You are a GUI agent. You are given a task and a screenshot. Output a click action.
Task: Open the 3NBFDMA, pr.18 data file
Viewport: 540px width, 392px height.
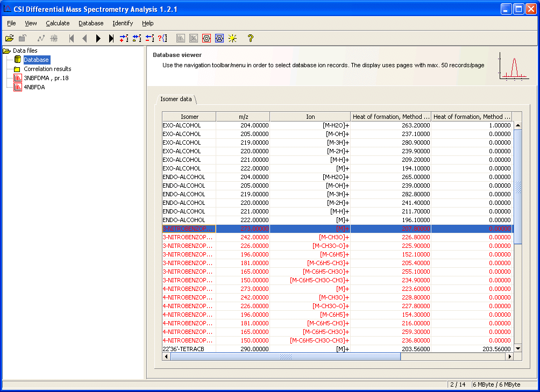(x=46, y=78)
